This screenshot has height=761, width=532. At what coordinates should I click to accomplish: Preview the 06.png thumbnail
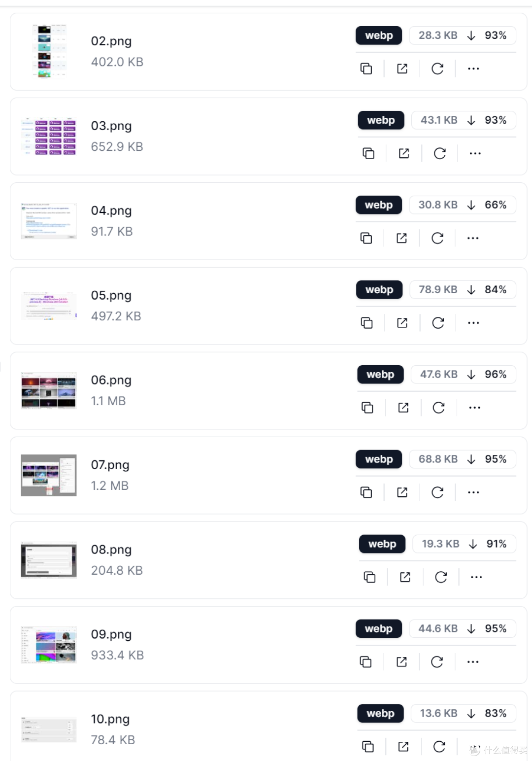[49, 391]
